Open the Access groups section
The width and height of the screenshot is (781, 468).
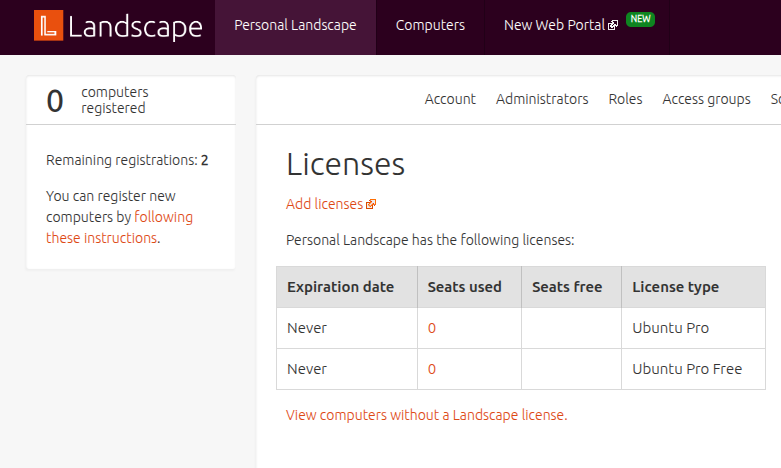coord(706,99)
